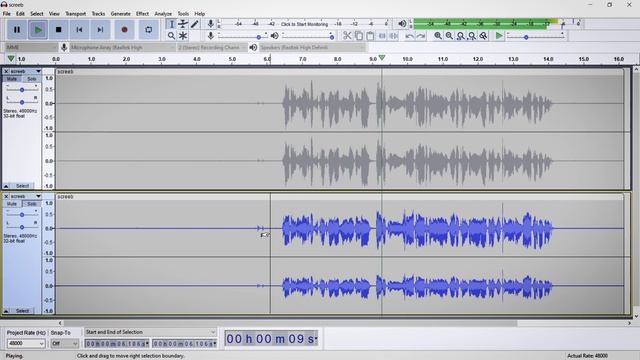Open the Select menu
Viewport: 640px width, 360px height.
click(37, 13)
